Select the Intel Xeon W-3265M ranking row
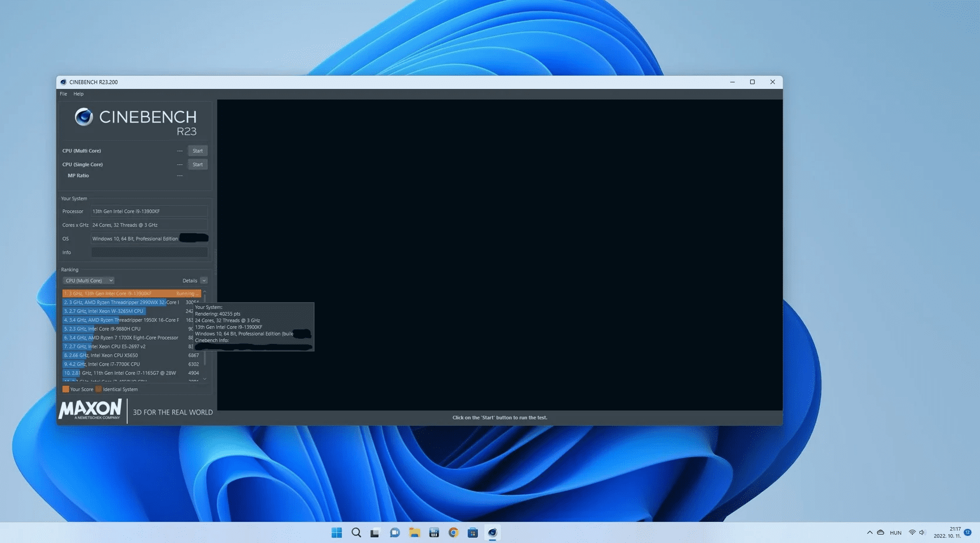The width and height of the screenshot is (980, 543). point(131,311)
